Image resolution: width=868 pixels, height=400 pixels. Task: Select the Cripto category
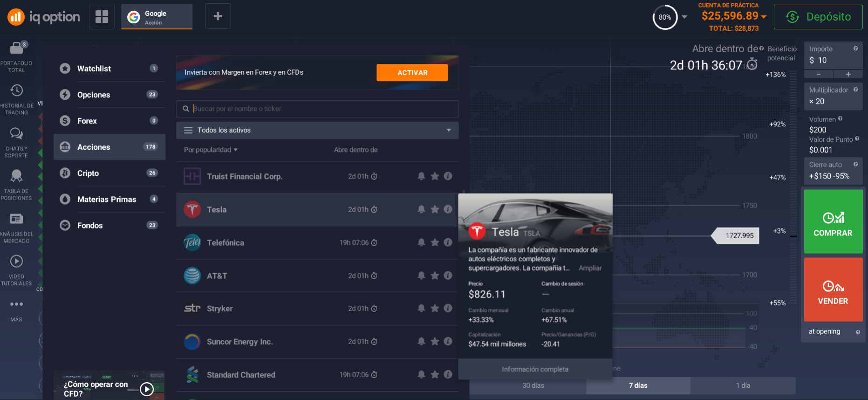click(x=109, y=173)
